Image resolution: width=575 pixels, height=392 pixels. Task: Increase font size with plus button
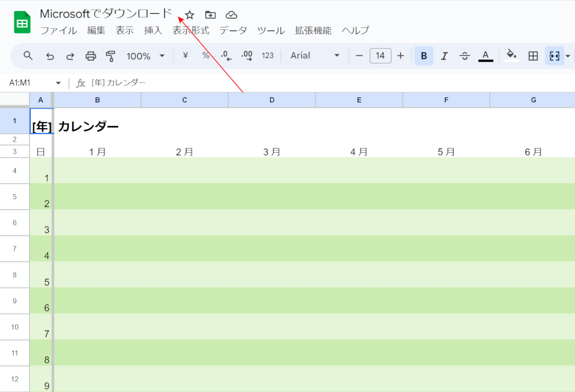point(401,56)
